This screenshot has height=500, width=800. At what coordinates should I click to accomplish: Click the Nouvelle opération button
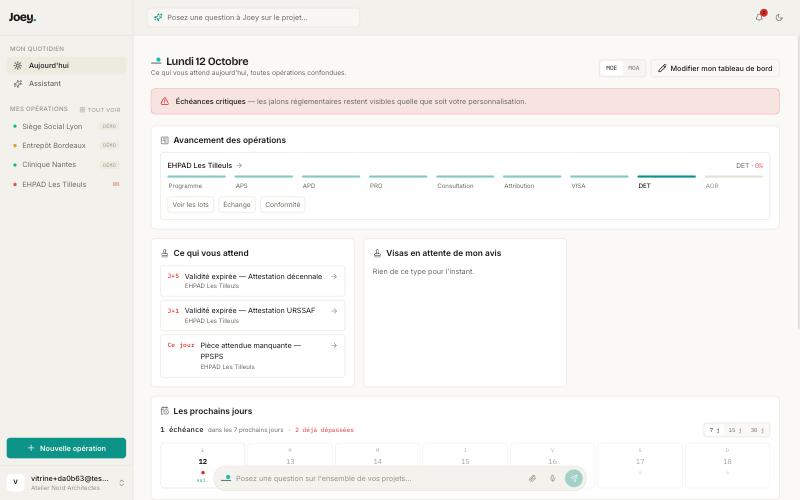(66, 448)
